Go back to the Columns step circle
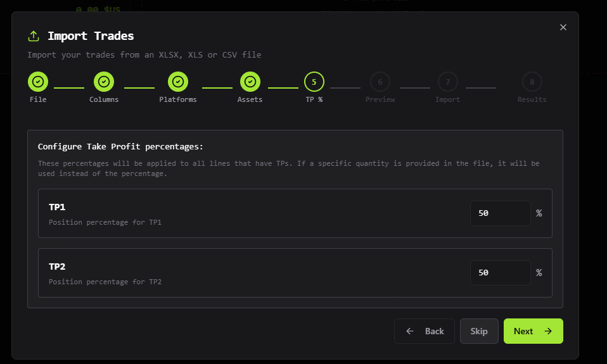This screenshot has width=607, height=364. tap(104, 82)
